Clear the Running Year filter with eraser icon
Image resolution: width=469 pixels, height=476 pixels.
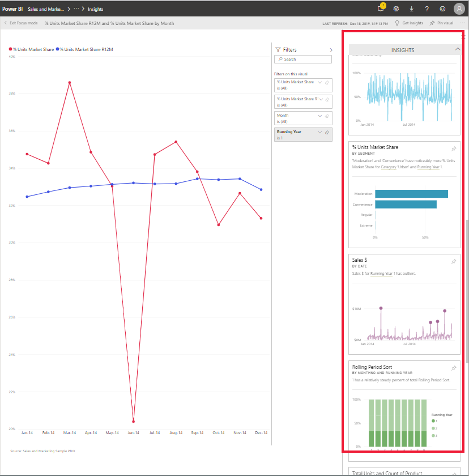point(327,131)
